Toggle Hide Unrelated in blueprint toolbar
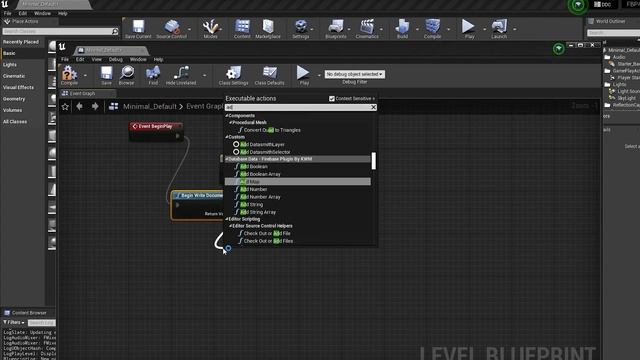The height and width of the screenshot is (360, 640). pos(181,76)
